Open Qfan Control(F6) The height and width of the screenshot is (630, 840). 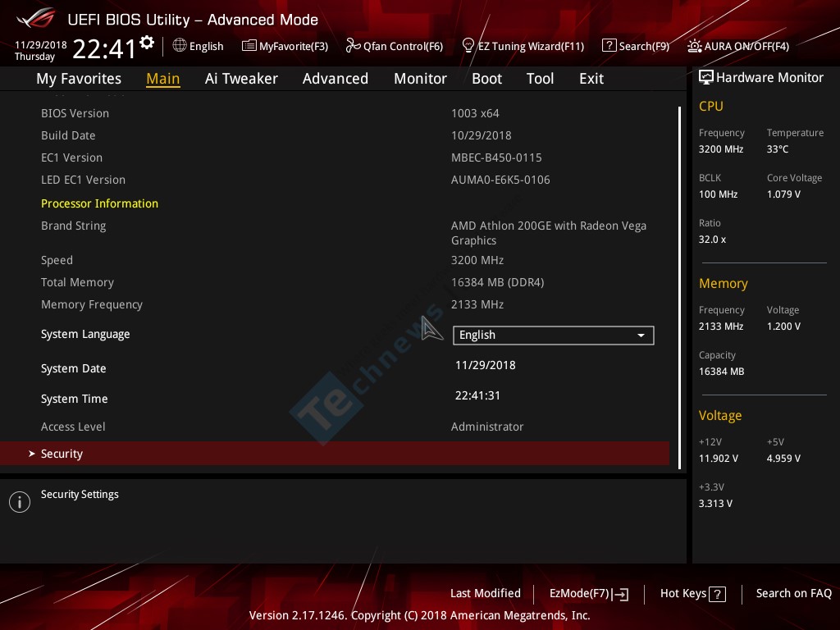click(x=395, y=46)
